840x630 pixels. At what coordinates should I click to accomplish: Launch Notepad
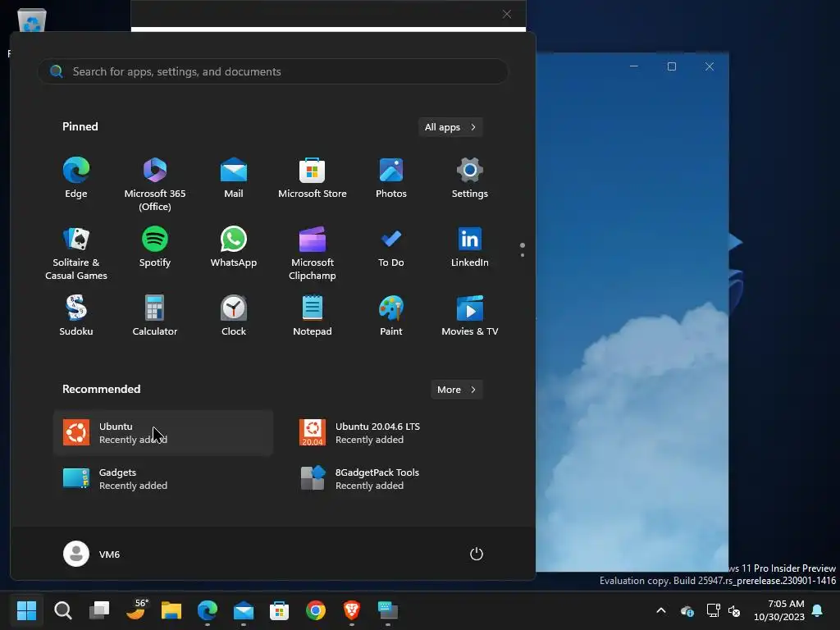[x=313, y=316]
